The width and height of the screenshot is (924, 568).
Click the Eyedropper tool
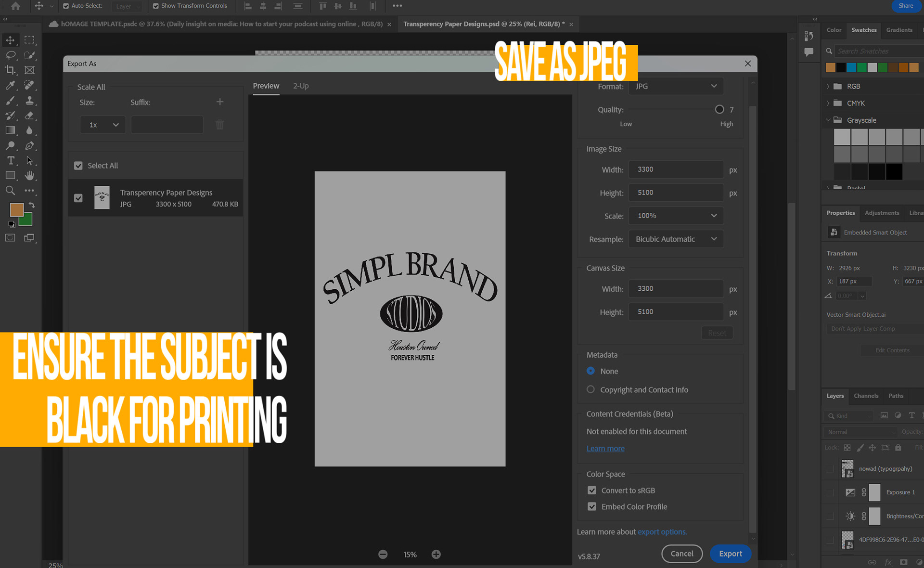tap(10, 85)
